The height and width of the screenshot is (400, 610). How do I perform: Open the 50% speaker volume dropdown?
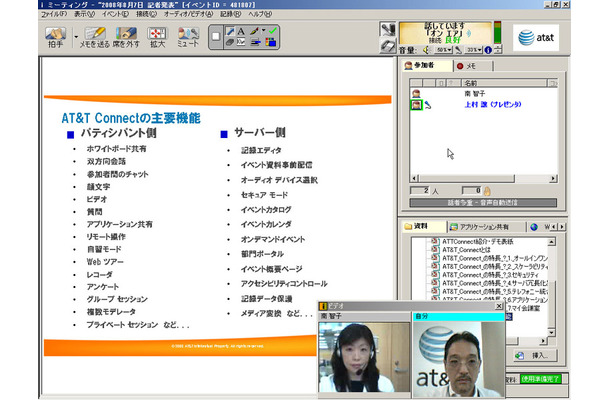(444, 50)
